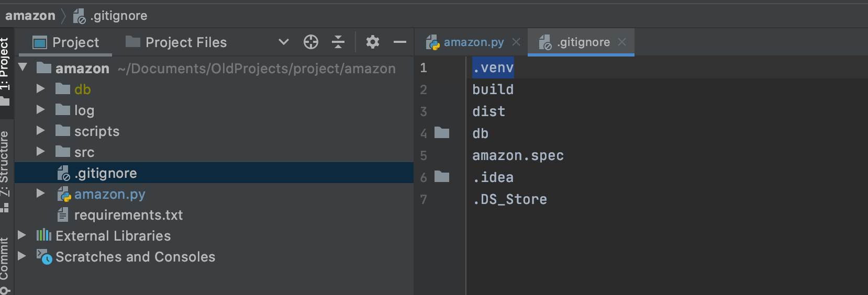Expand External Libraries node

coord(21,235)
